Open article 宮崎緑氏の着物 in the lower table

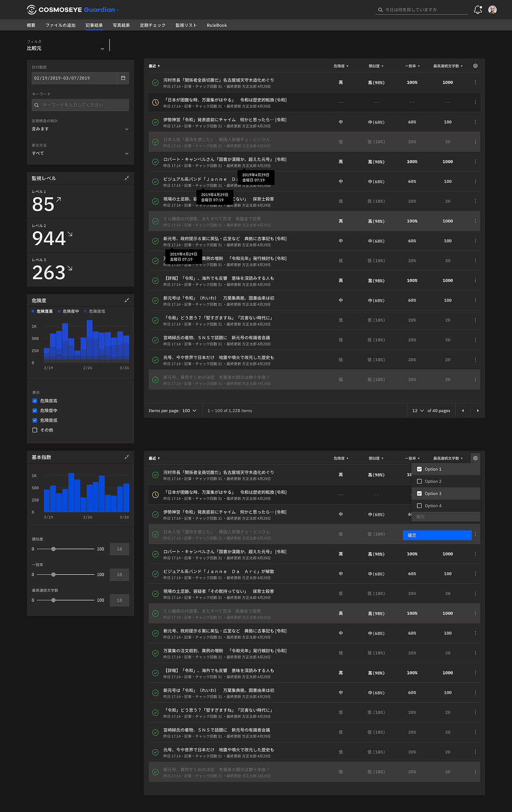point(217,730)
